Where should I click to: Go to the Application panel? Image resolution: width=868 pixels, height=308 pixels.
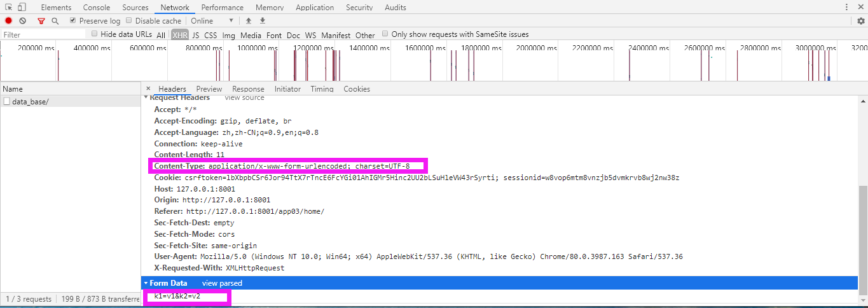coord(315,8)
